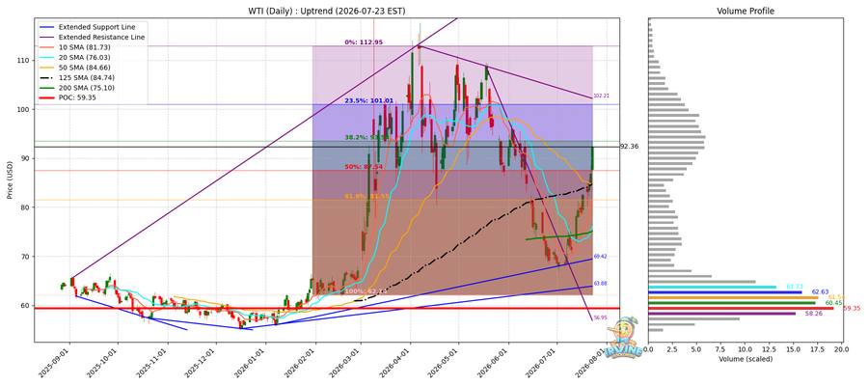
Task: Click the volume axis tick "7.5"
Action: [720, 349]
